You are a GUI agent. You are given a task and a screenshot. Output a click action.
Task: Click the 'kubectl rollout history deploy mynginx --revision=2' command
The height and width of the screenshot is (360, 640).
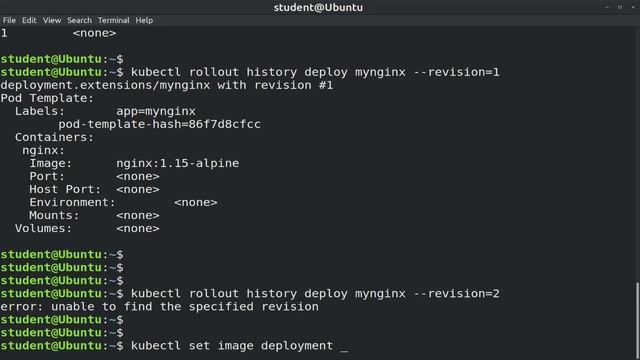pos(315,294)
